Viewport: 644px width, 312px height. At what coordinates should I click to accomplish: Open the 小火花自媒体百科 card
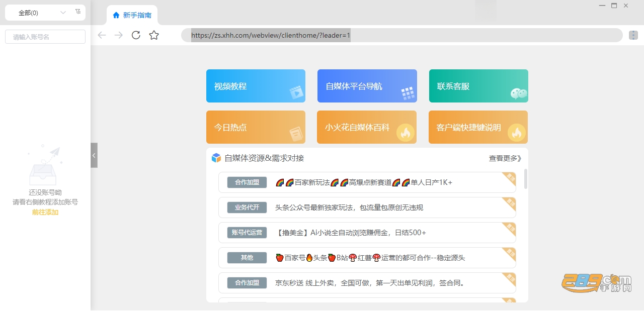(367, 127)
